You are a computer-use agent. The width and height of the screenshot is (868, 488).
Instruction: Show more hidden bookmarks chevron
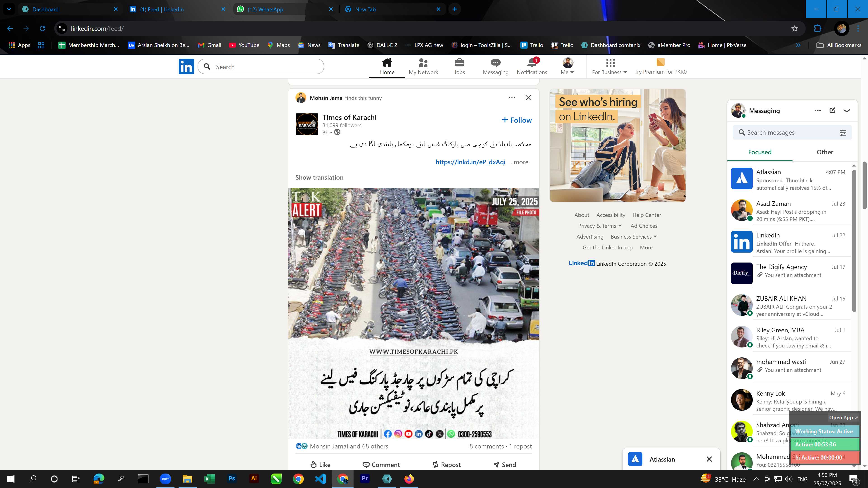(x=798, y=45)
